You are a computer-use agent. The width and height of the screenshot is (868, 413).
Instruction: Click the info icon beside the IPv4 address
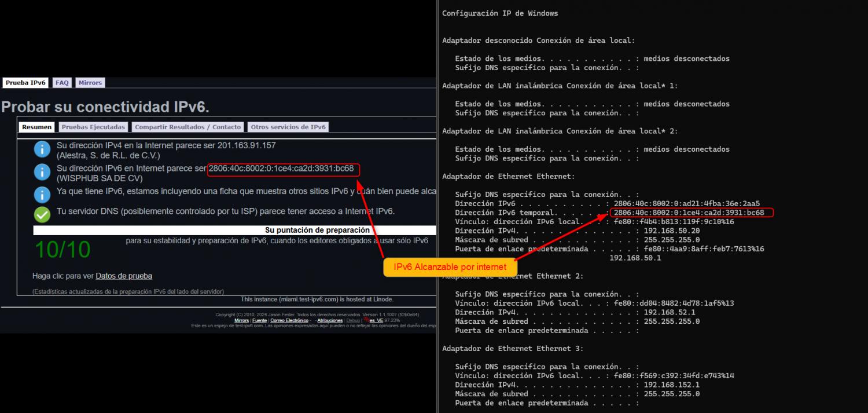tap(42, 149)
